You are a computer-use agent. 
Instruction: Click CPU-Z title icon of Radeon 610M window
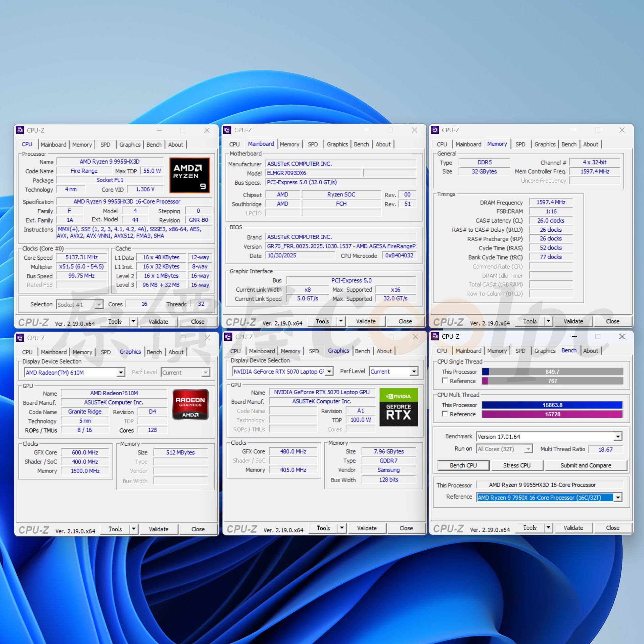(20, 338)
